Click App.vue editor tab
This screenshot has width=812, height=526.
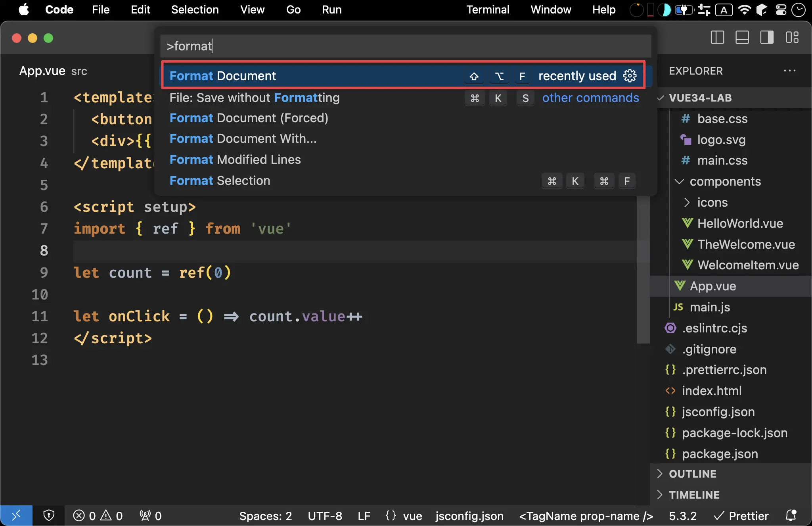(x=53, y=71)
